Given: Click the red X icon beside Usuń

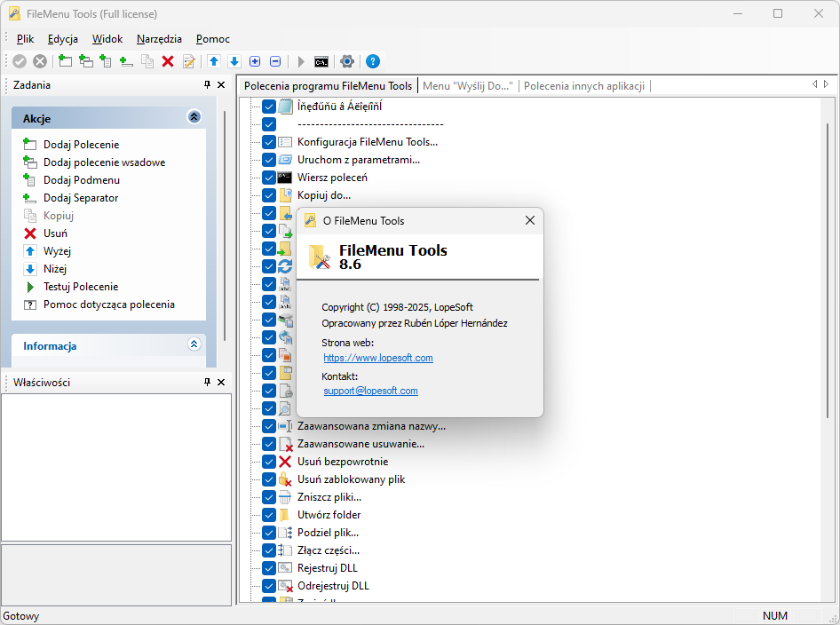Looking at the screenshot, I should (x=30, y=233).
